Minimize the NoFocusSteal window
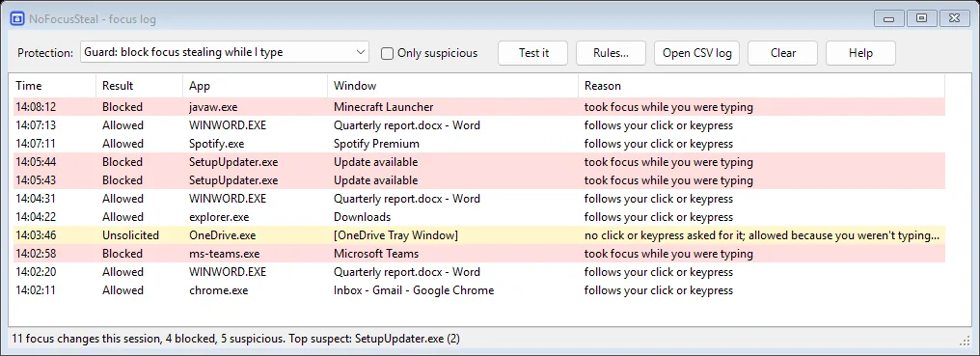The height and width of the screenshot is (356, 980). point(888,18)
